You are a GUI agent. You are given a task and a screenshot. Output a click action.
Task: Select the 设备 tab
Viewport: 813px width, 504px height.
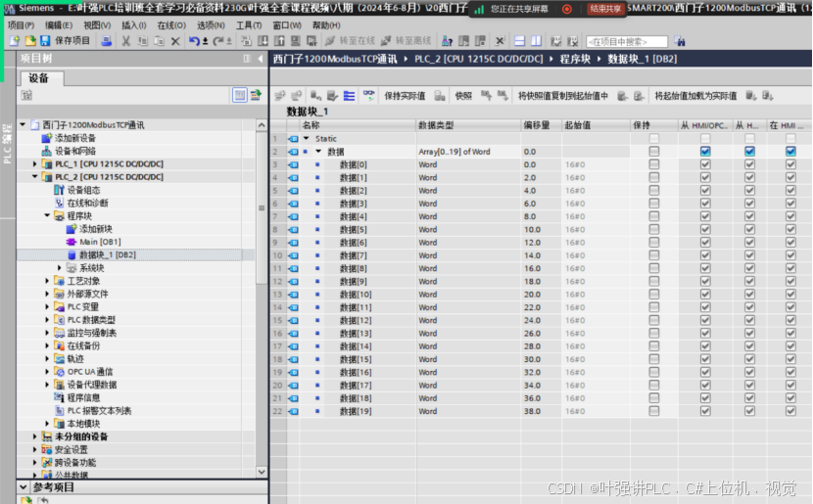[x=42, y=78]
